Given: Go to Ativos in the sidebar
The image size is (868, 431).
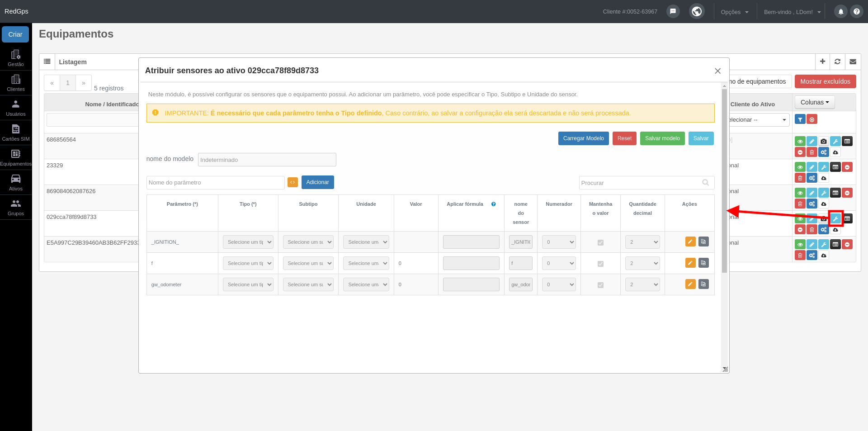Looking at the screenshot, I should [x=16, y=183].
